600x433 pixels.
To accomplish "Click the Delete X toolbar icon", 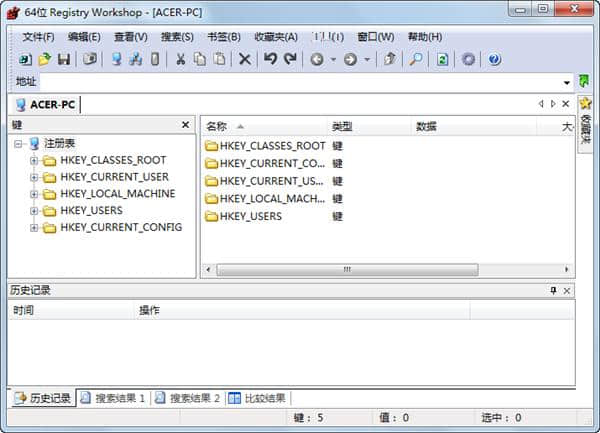I will tap(245, 60).
